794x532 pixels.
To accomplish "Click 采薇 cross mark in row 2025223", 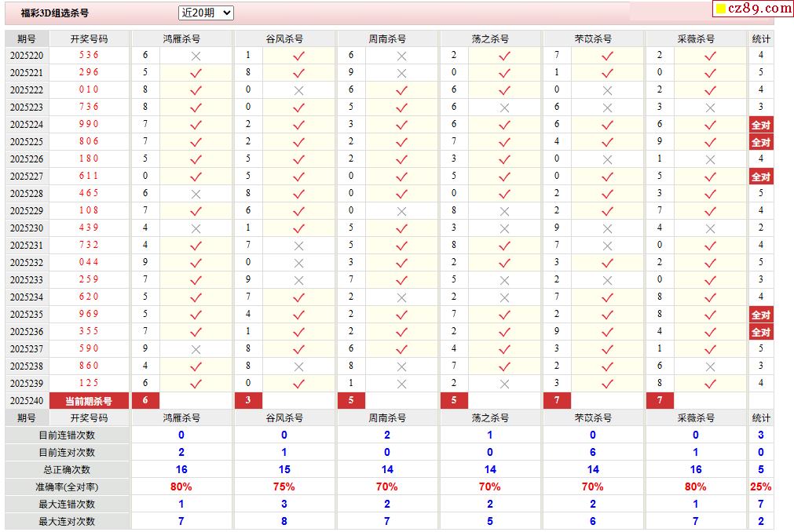I will point(710,107).
